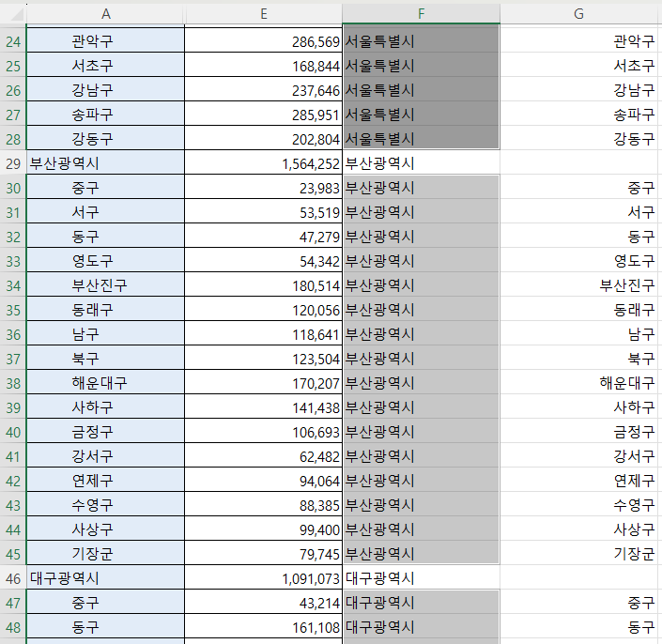Screen dimensions: 662x644
Task: Click 송파구 in column A
Action: (x=92, y=115)
